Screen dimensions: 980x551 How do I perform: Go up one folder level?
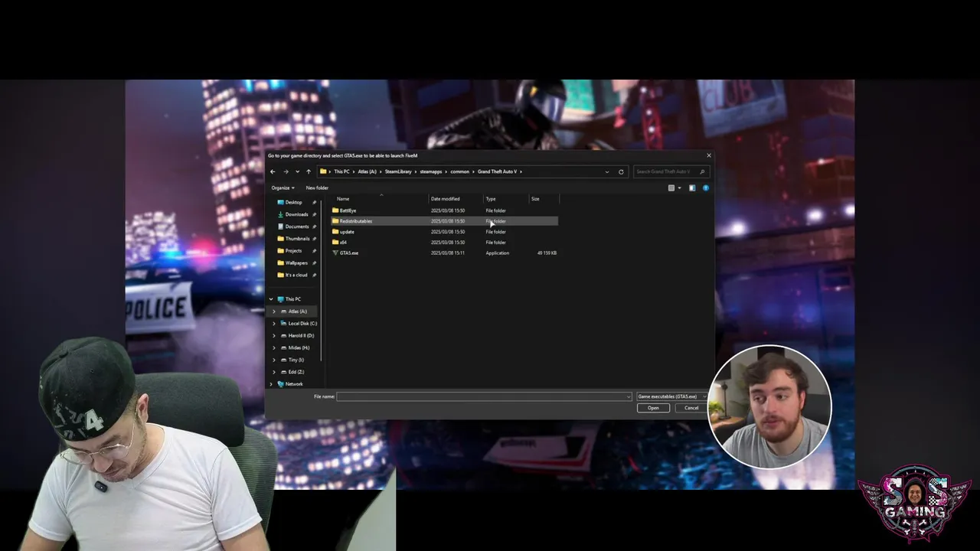point(309,171)
